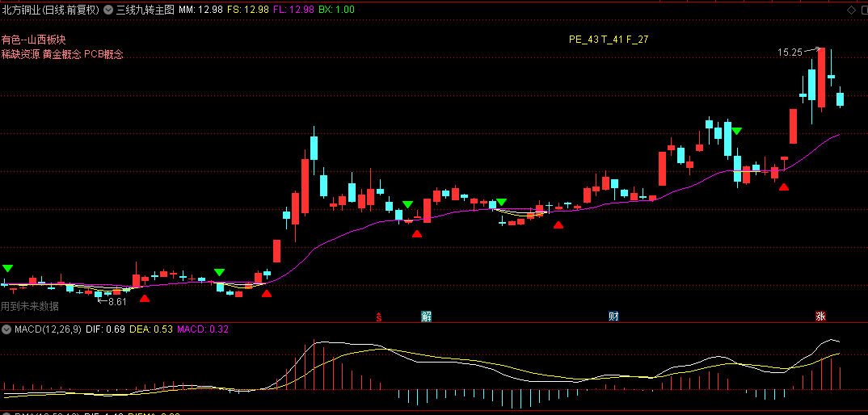Click the green sell triangle near 15.25 peak
Image resolution: width=868 pixels, height=415 pixels.
(x=736, y=131)
